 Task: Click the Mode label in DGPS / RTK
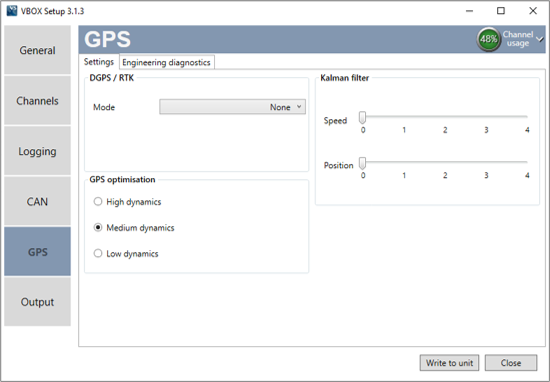(104, 107)
